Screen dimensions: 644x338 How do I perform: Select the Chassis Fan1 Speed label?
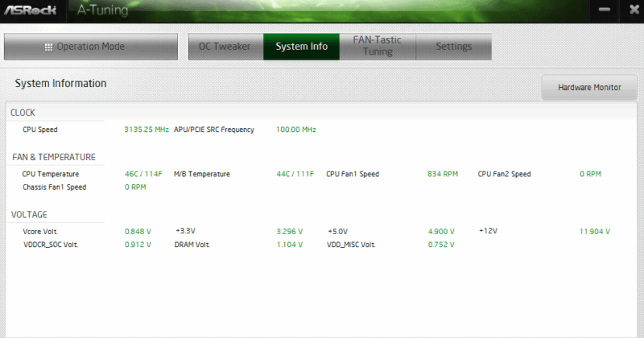(x=54, y=188)
